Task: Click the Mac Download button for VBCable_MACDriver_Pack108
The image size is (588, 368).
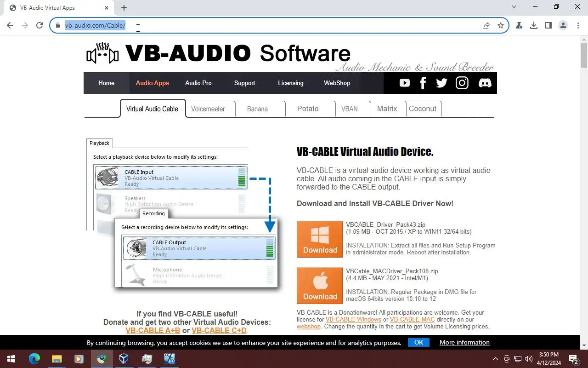Action: 320,286
